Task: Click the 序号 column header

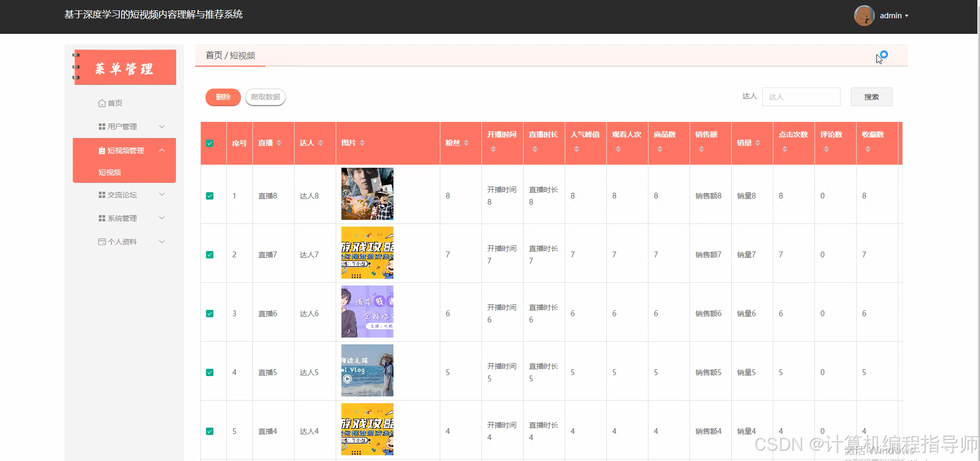Action: click(x=239, y=143)
